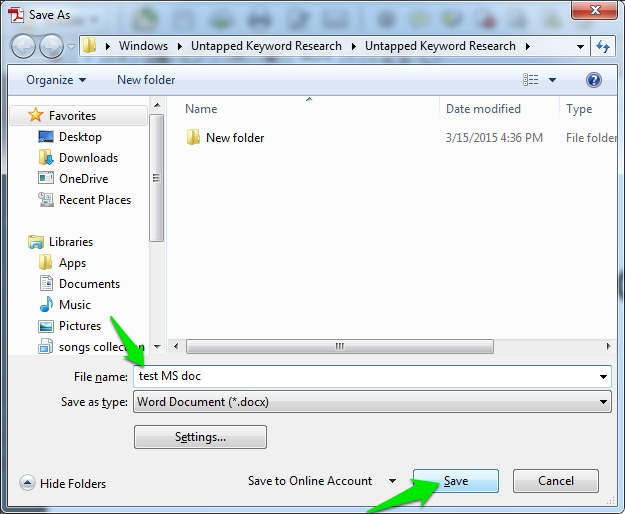
Task: Open the Downloads folder shortcut
Action: tap(87, 158)
